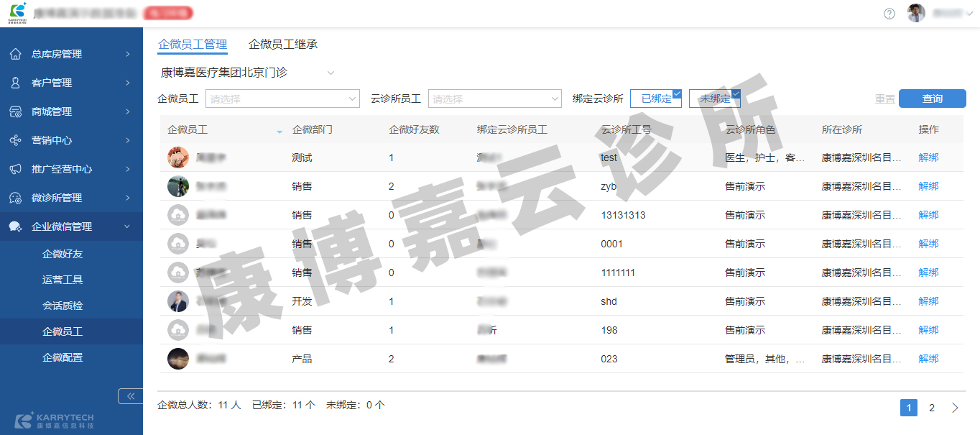
Task: Click the 工号 cell showing 13131313
Action: pyautogui.click(x=623, y=215)
